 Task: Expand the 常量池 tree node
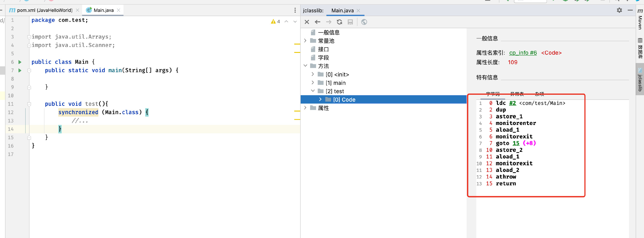pyautogui.click(x=305, y=41)
